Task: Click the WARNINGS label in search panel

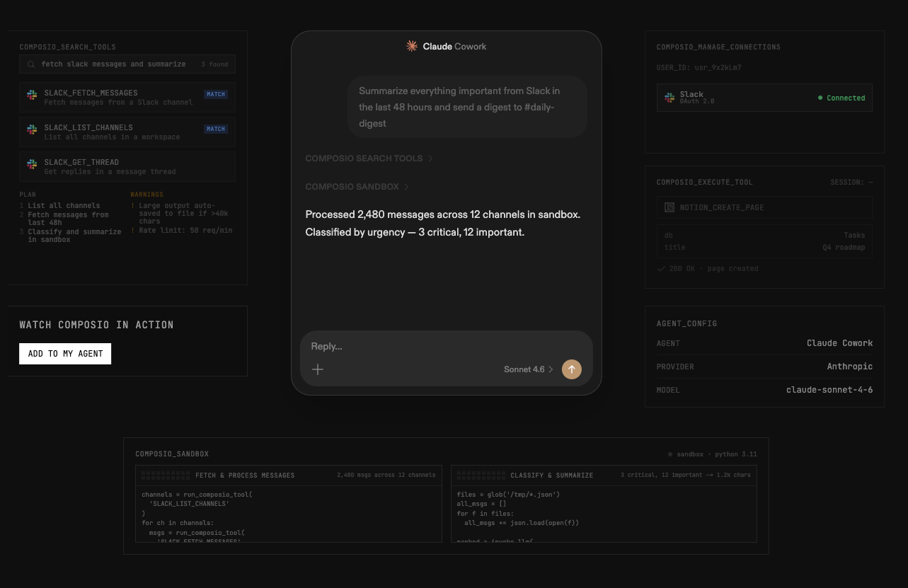Action: coord(146,195)
